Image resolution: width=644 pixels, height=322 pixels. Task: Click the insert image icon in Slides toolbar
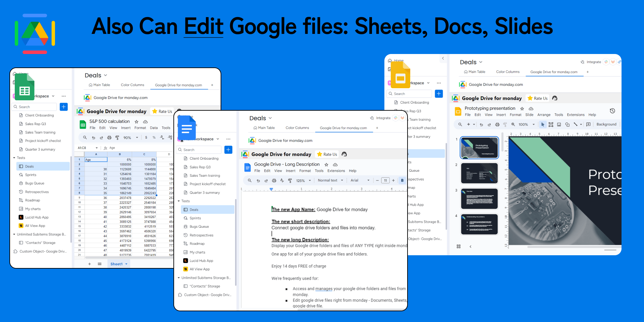tap(559, 124)
